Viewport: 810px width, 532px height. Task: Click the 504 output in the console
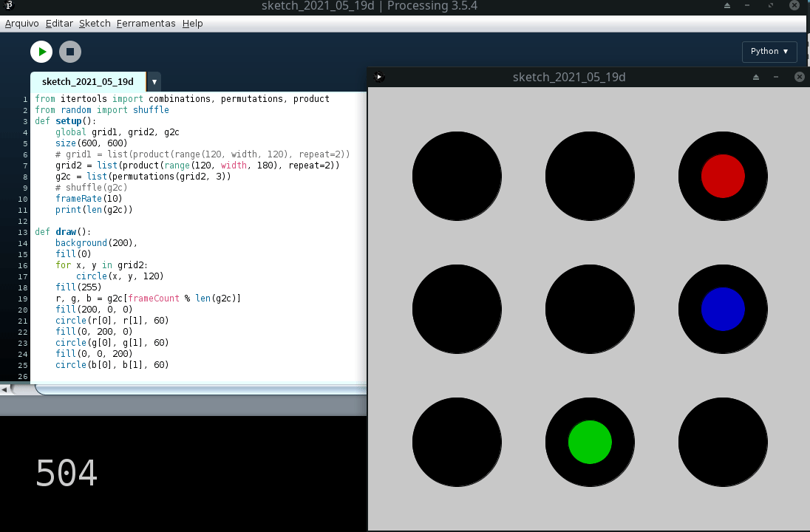[67, 473]
